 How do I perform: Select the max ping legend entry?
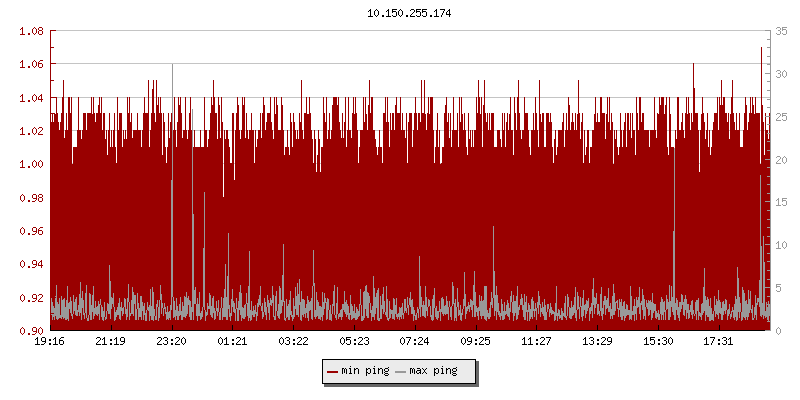433,371
